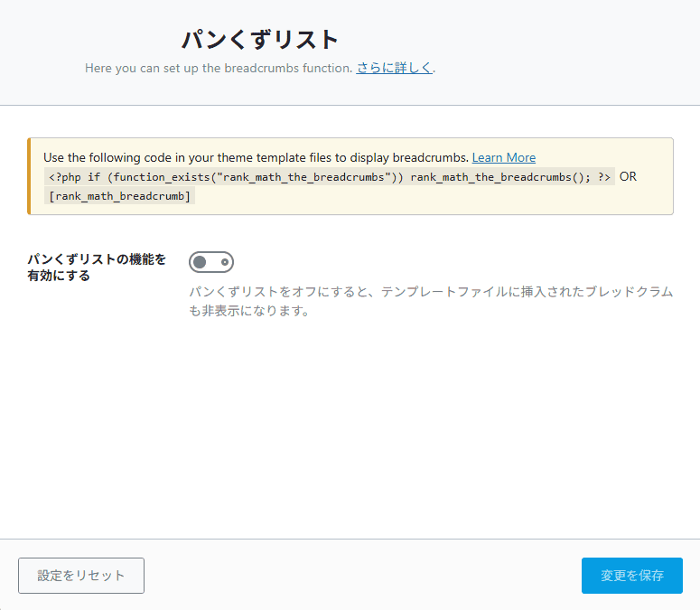The image size is (700, 610).
Task: Enable the パンくずリストの機能を有効にする toggle
Action: pyautogui.click(x=211, y=262)
